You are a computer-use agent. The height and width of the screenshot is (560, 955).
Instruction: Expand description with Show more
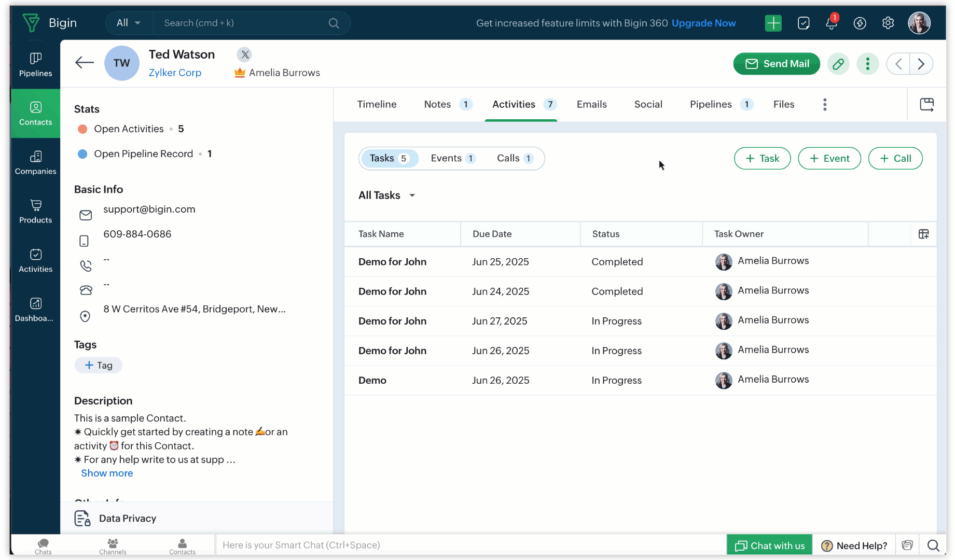coord(107,473)
